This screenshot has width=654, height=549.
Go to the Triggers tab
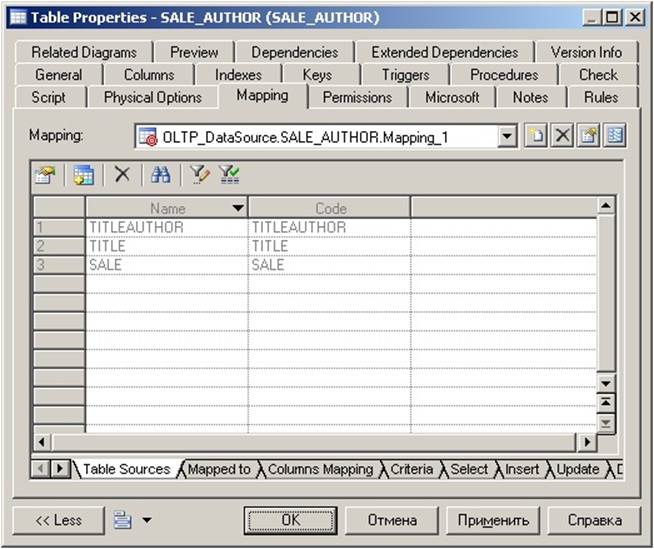click(405, 75)
